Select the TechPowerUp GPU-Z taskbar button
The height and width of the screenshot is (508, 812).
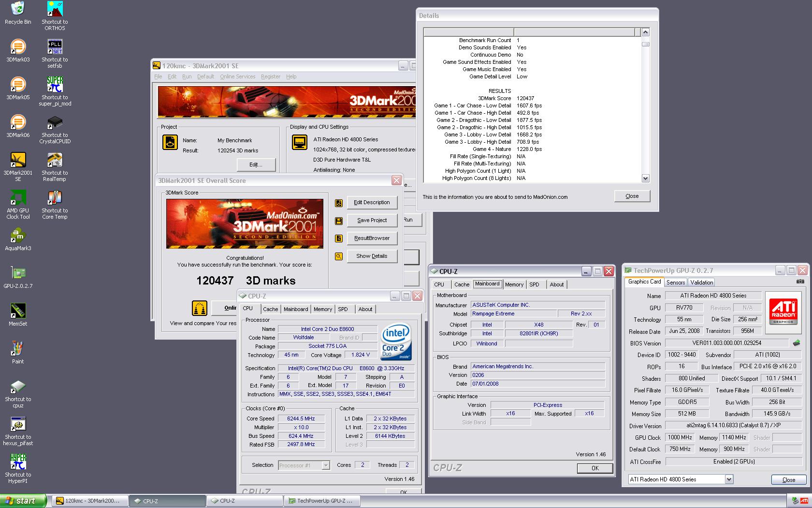pyautogui.click(x=322, y=501)
